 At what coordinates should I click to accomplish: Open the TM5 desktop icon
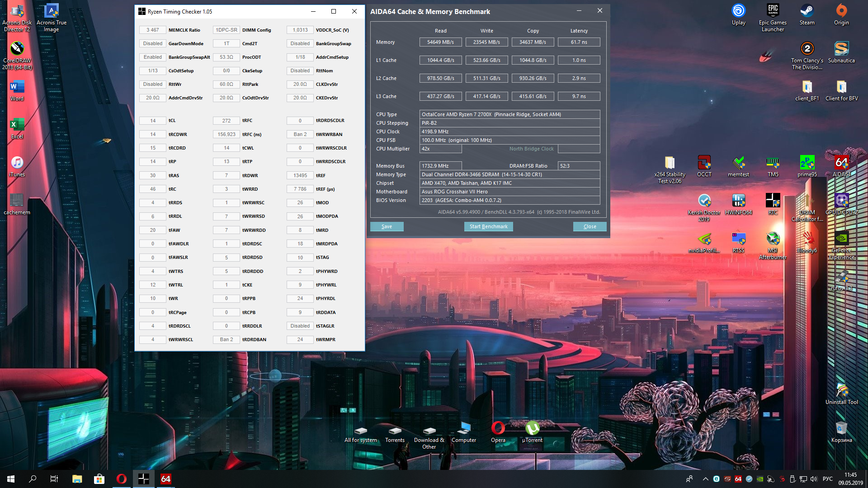pyautogui.click(x=773, y=163)
